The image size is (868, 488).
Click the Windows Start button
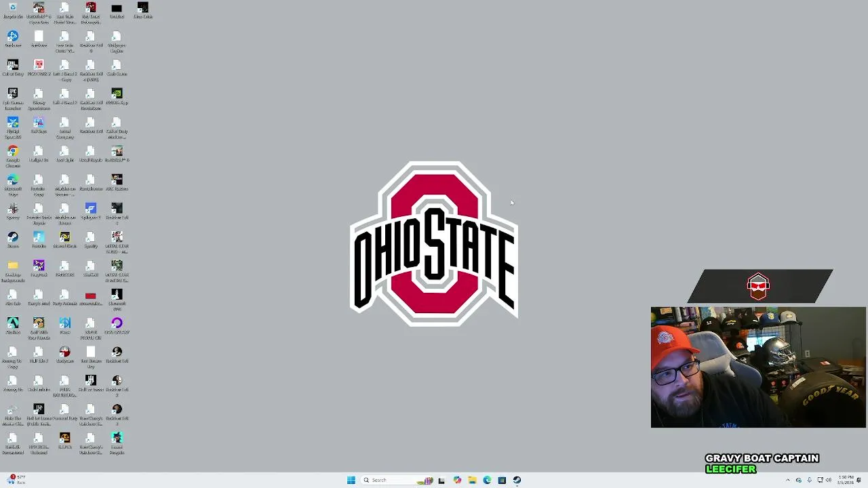pos(351,480)
